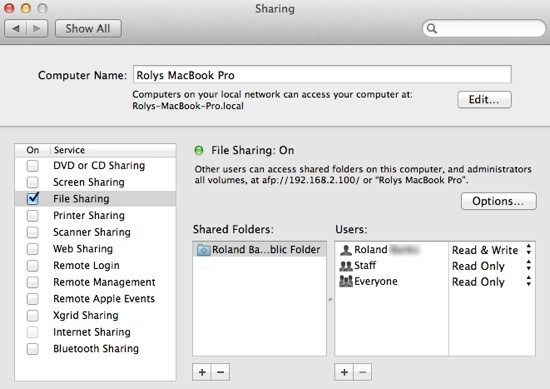Click the Show All button

coord(88,28)
